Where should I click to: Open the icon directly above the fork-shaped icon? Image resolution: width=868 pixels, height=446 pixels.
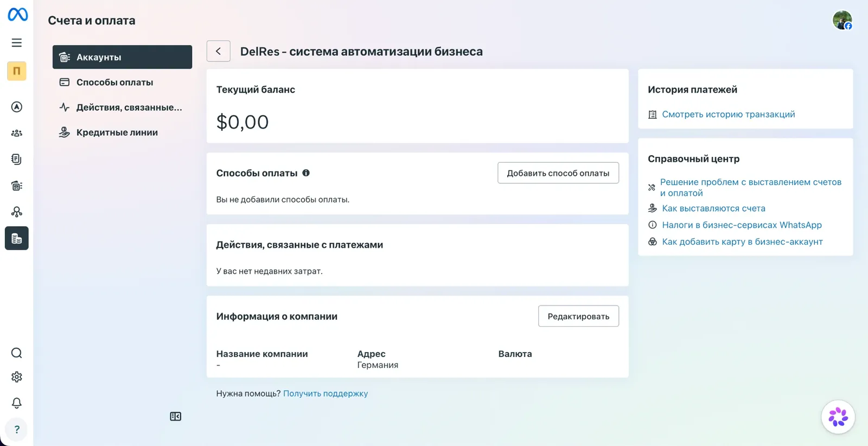tap(17, 186)
